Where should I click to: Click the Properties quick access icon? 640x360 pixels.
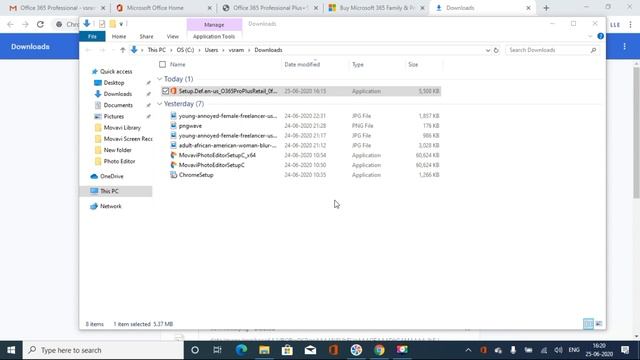point(102,24)
